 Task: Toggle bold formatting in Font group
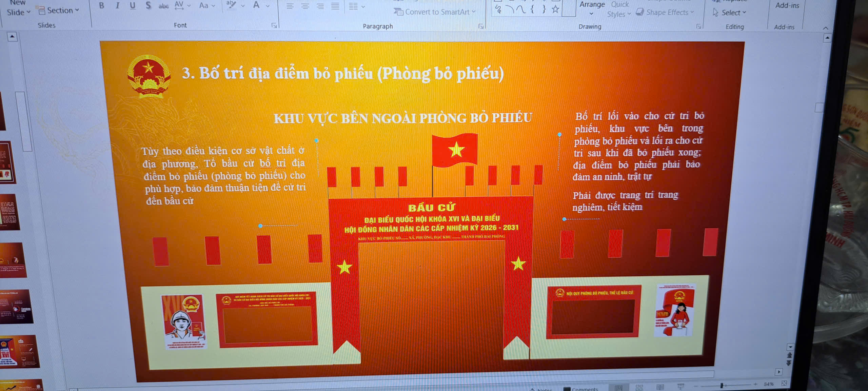[101, 5]
